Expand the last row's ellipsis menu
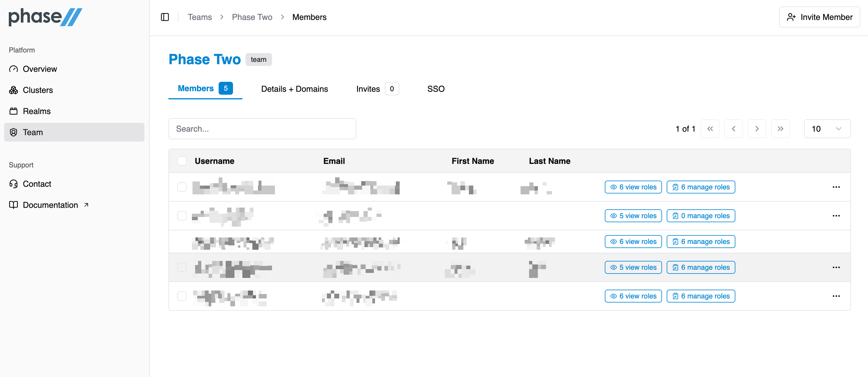 [836, 296]
